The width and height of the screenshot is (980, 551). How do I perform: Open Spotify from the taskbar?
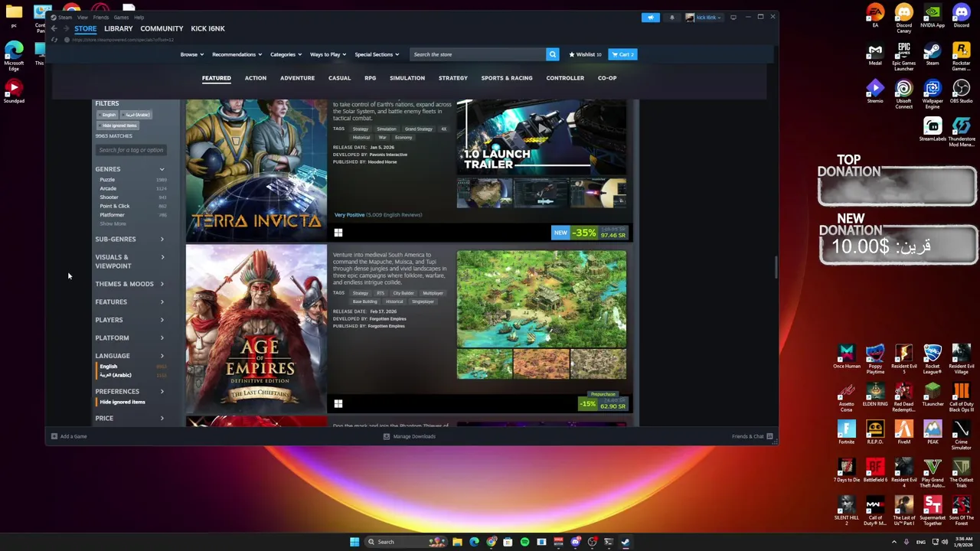point(524,542)
